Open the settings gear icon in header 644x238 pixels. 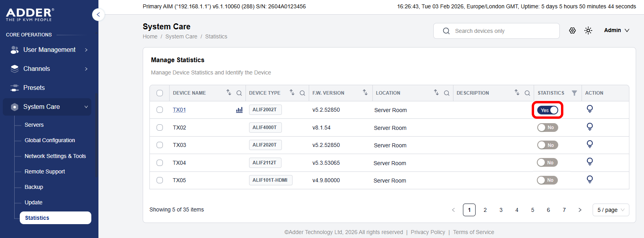[572, 30]
